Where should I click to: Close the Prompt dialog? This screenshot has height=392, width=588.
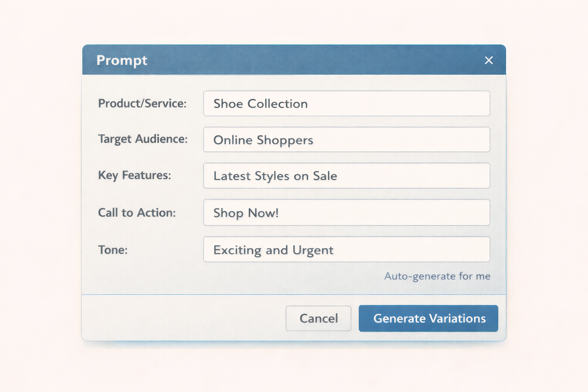coord(489,60)
